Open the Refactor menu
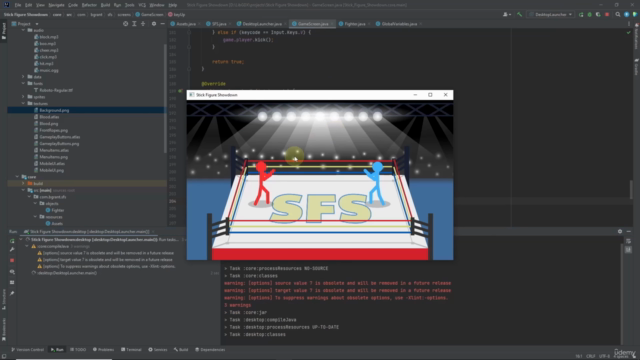The width and height of the screenshot is (640, 360). pos(89,5)
